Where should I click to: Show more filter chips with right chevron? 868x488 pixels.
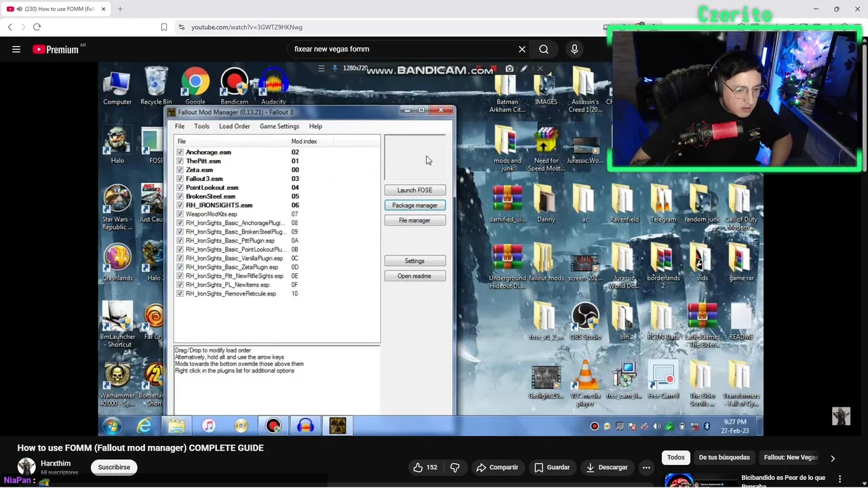[x=833, y=458]
